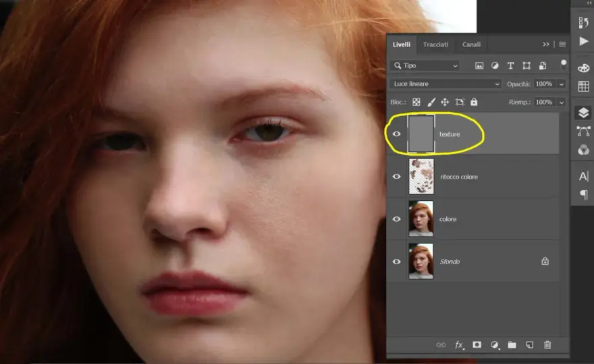Select the colore layer thumbnail

(x=421, y=219)
